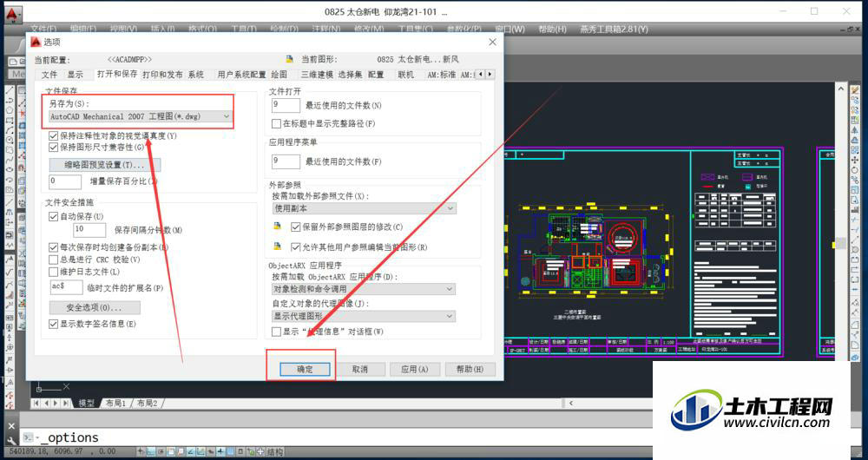Switch to the 显示 tab
The image size is (868, 460).
[x=76, y=74]
